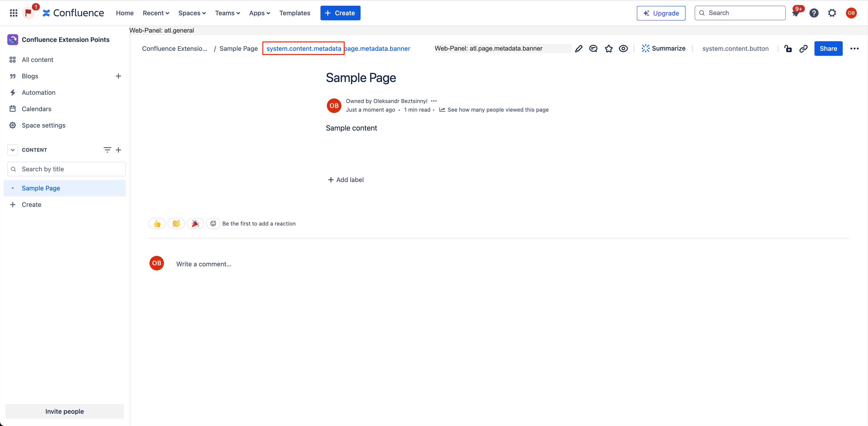Toggle watching via the eye icon
Screen dimensions: 868x426
coord(623,49)
